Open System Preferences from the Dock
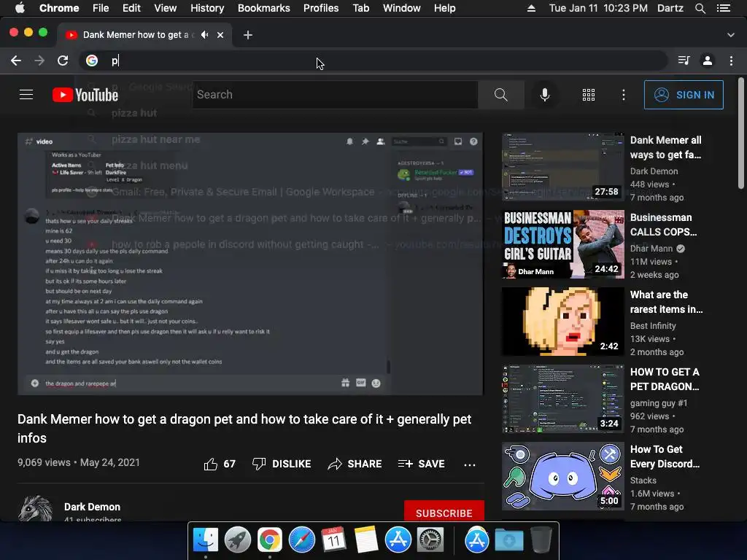The width and height of the screenshot is (747, 560). pyautogui.click(x=430, y=540)
